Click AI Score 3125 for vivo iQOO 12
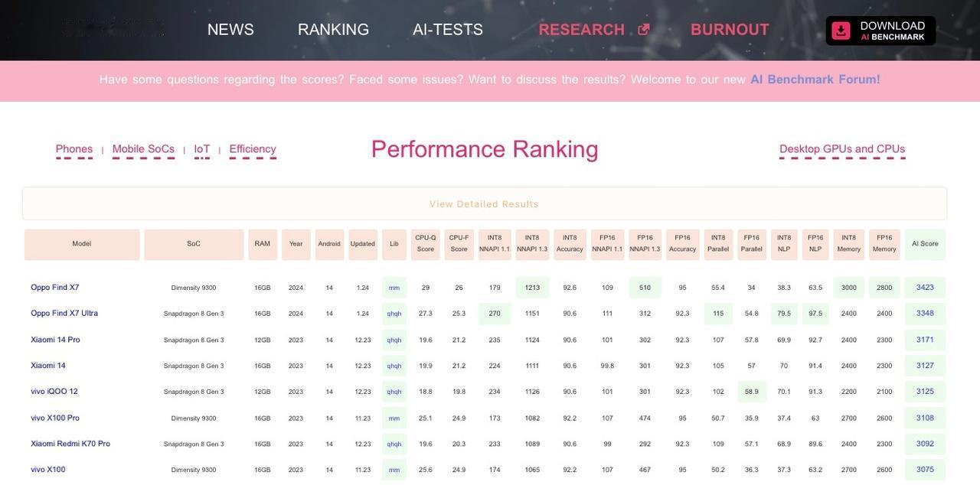The width and height of the screenshot is (980, 485). (x=926, y=392)
